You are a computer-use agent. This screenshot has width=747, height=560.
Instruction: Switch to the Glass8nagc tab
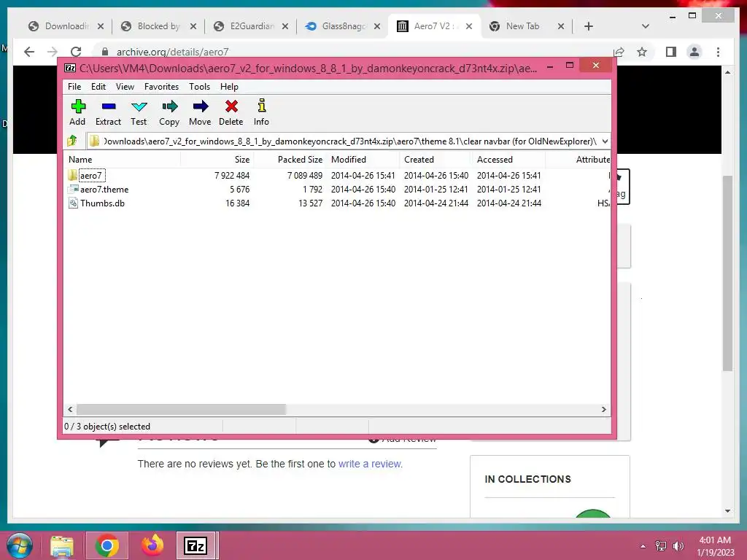[x=343, y=26]
